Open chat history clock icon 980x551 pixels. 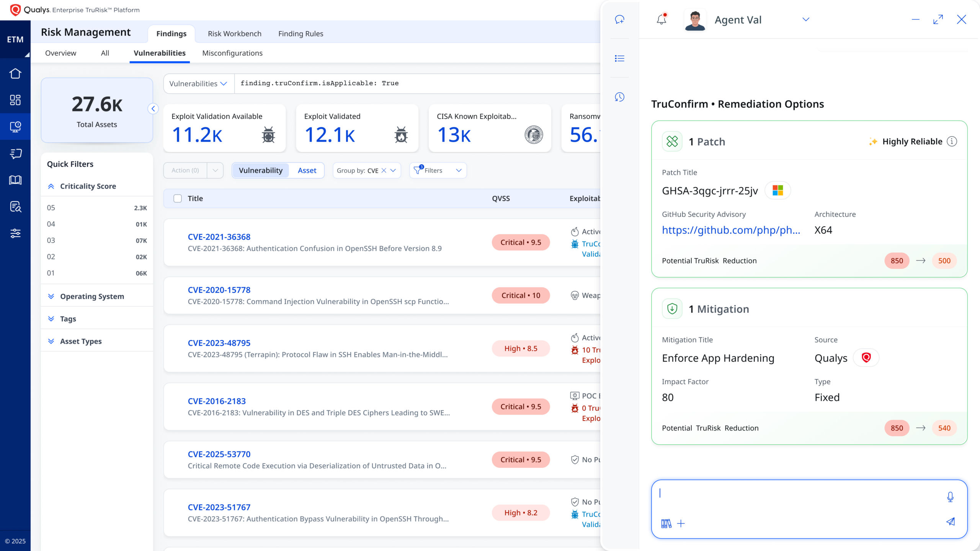pos(619,97)
